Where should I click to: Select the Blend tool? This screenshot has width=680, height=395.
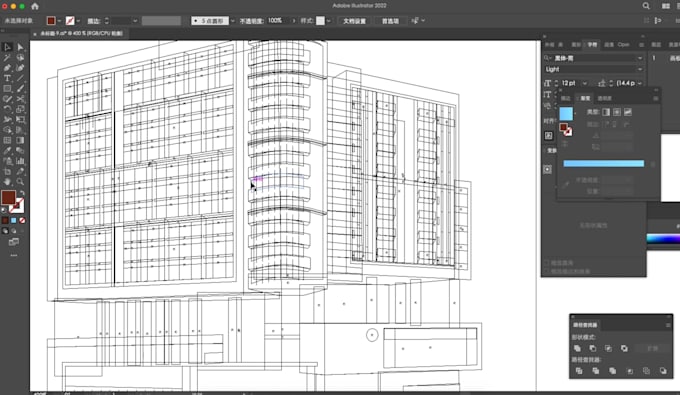pos(20,151)
